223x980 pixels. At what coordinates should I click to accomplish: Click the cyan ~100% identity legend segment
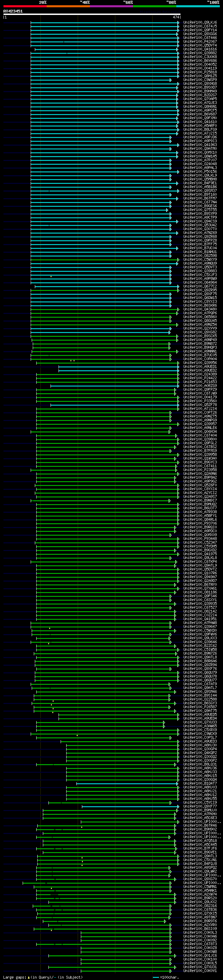coord(198,6)
